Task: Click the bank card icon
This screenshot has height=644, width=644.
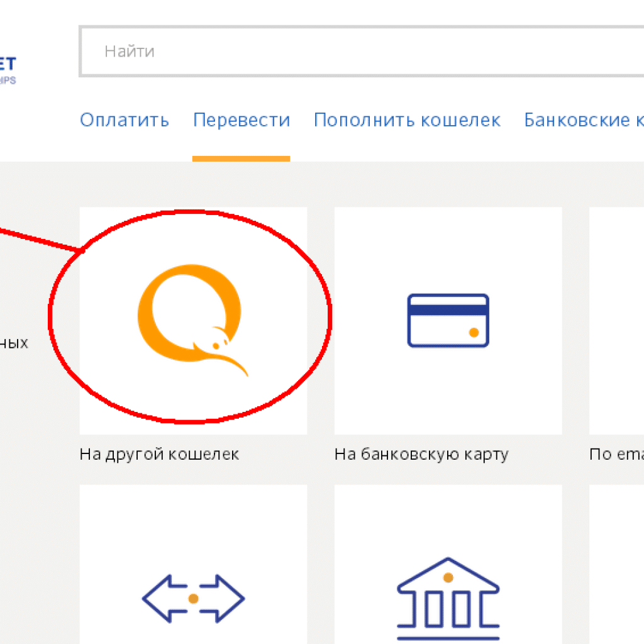Action: [448, 320]
